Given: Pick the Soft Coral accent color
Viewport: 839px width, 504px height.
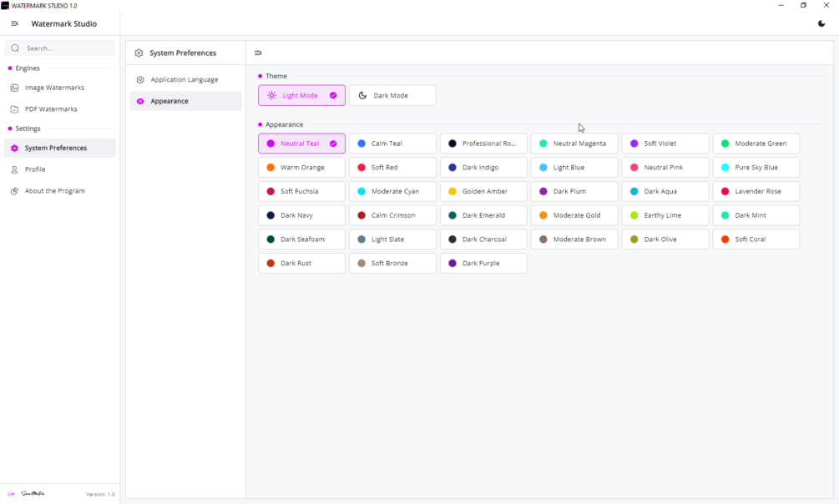Looking at the screenshot, I should click(x=756, y=239).
